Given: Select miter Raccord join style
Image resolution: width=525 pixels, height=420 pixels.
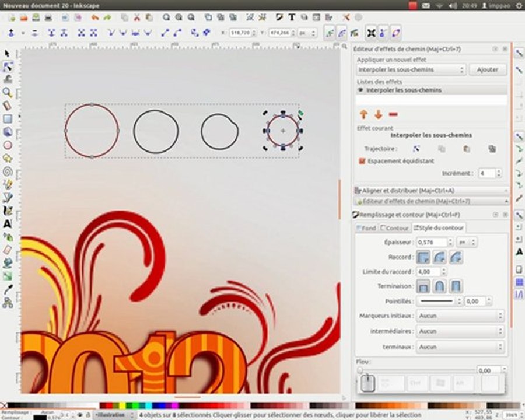Looking at the screenshot, I should [x=423, y=257].
